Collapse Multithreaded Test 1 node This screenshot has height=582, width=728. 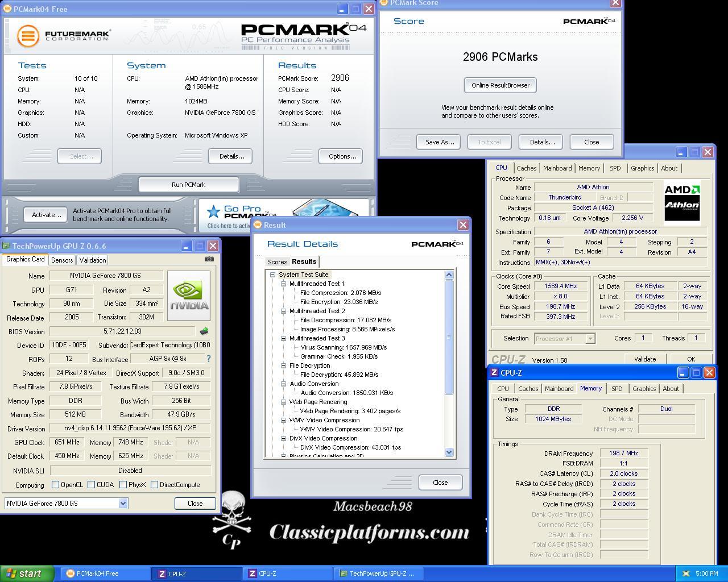[x=283, y=284]
